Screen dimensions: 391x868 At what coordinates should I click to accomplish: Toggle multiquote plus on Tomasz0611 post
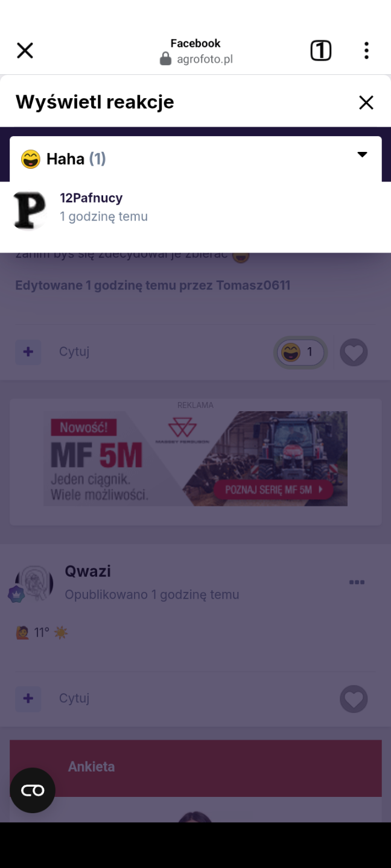(28, 352)
